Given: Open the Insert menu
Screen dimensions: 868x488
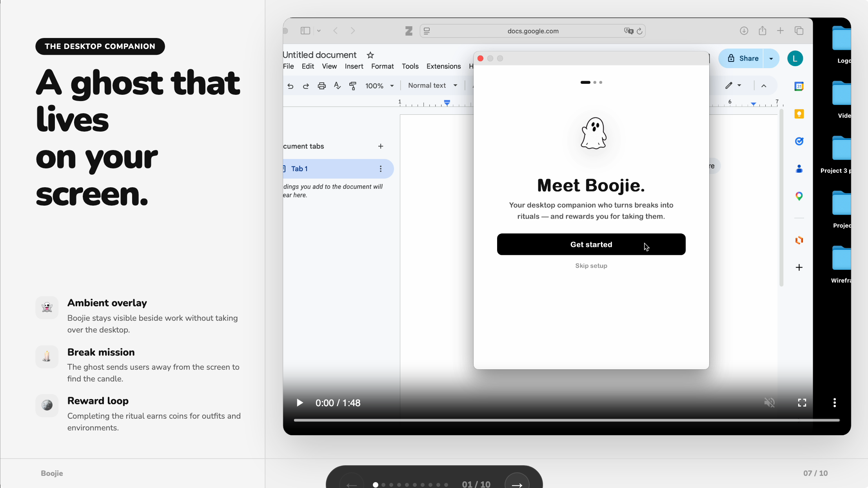Looking at the screenshot, I should (354, 66).
